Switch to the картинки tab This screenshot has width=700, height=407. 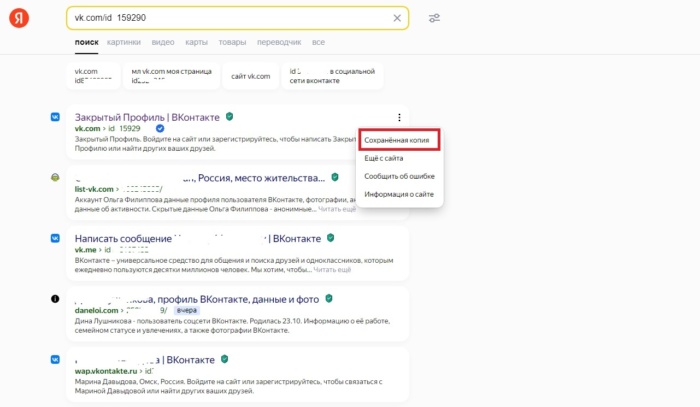click(124, 43)
